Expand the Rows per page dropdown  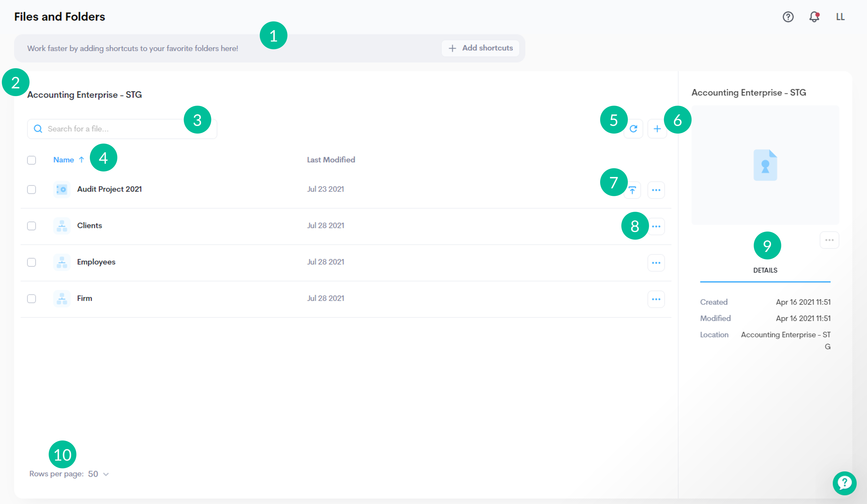coord(98,474)
